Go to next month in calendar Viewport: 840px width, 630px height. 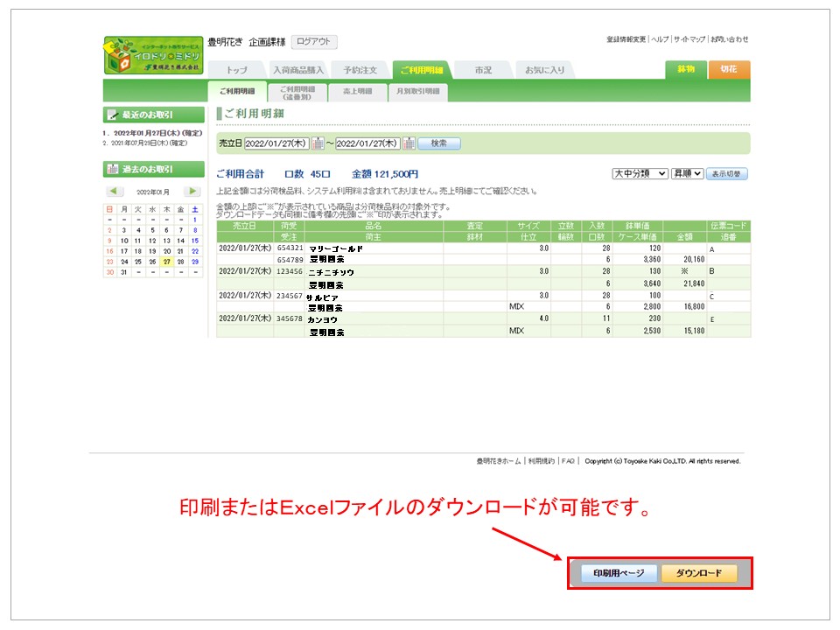pos(192,192)
